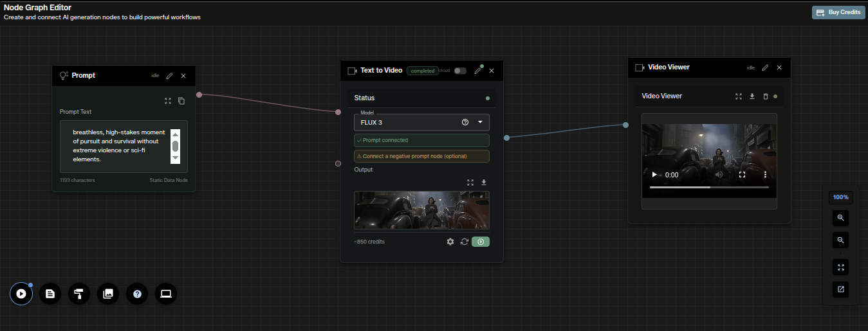Run the Text to Video node with green play button

pos(481,242)
